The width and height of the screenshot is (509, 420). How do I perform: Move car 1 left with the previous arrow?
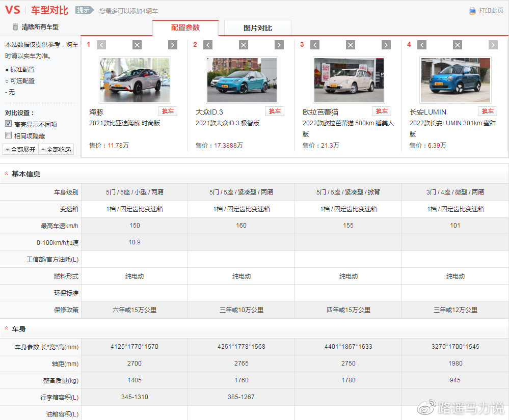point(101,45)
